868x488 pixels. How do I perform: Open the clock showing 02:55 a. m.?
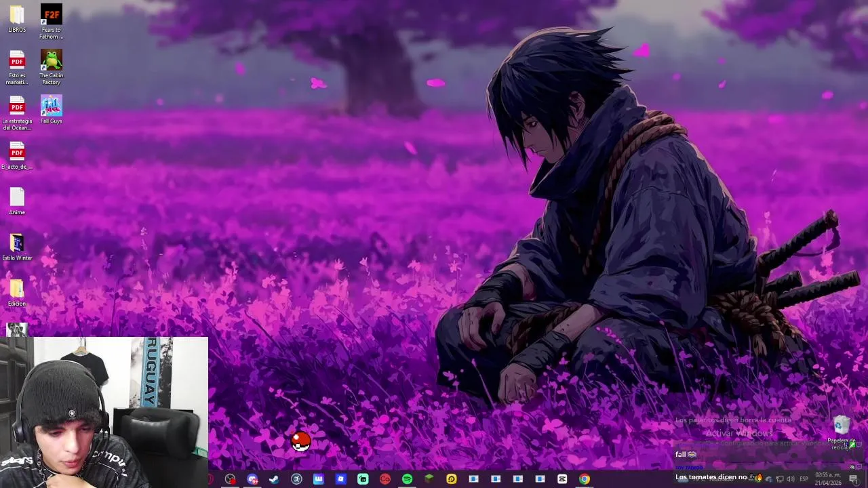pos(828,479)
